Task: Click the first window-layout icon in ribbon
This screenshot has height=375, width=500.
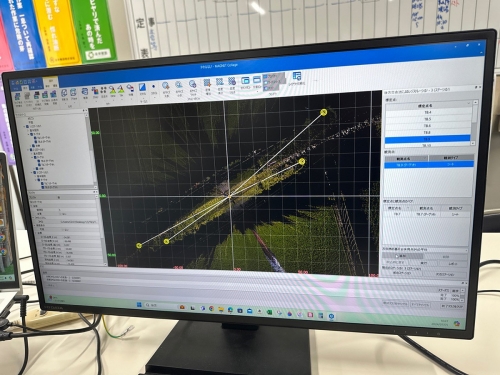Action: [x=245, y=80]
